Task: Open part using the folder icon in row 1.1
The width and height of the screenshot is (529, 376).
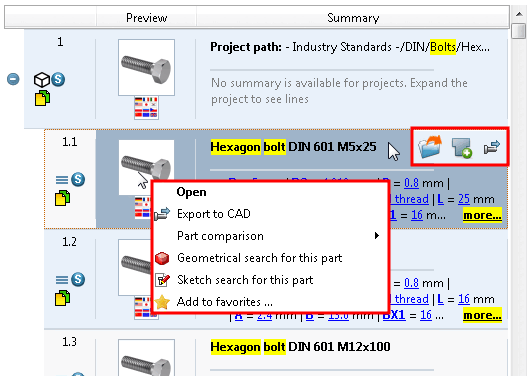Action: [x=429, y=146]
